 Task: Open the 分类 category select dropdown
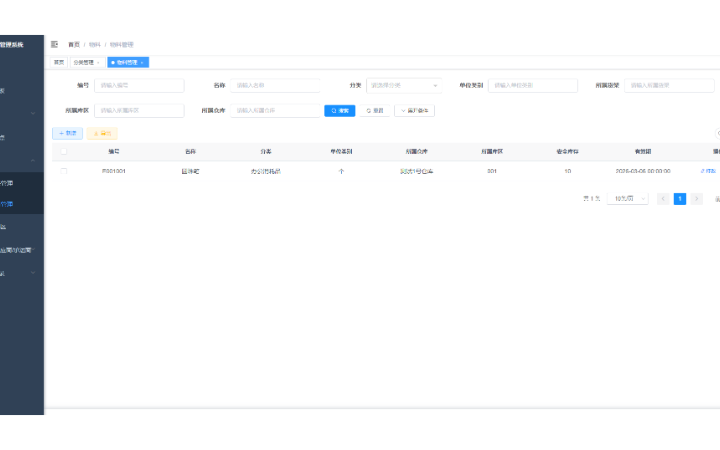403,86
